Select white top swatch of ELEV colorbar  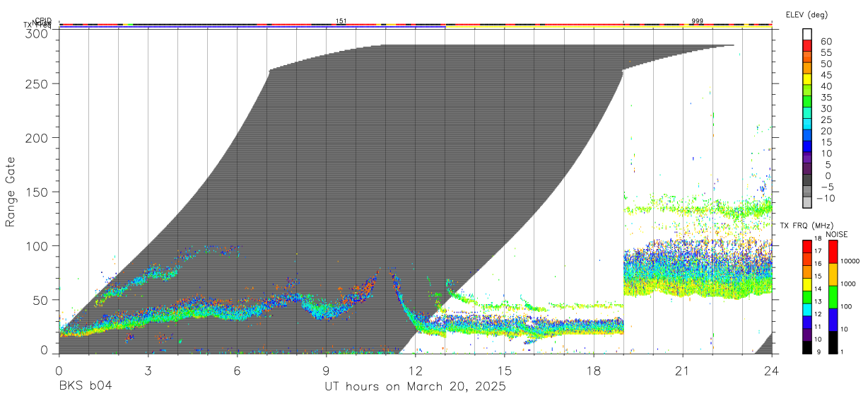coord(807,34)
